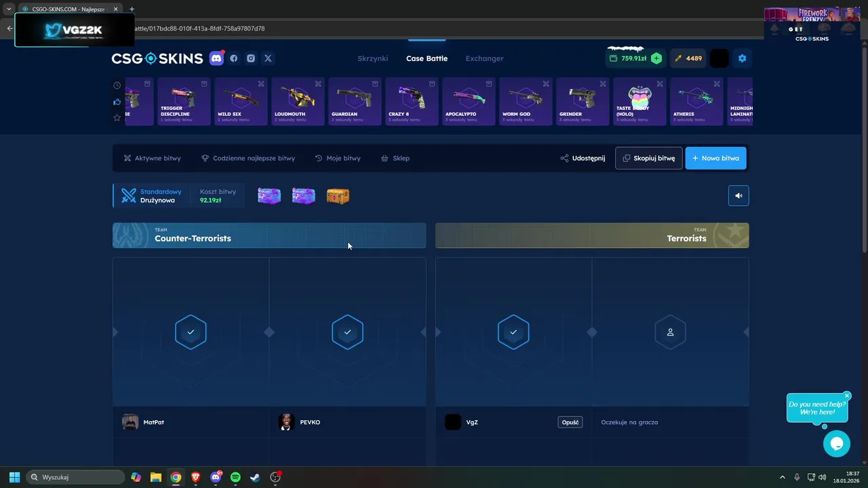The image size is (868, 488).
Task: Open the X (Twitter) social icon
Action: 268,58
